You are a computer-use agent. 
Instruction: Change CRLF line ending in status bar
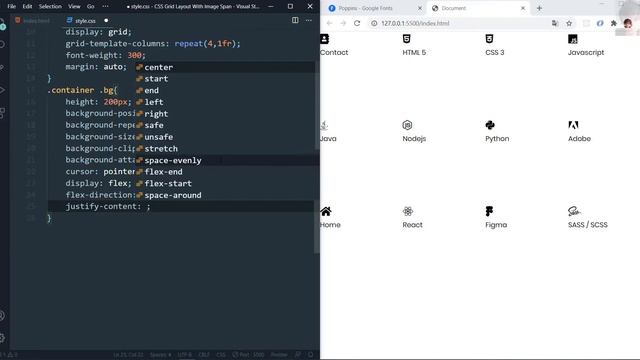tap(204, 355)
